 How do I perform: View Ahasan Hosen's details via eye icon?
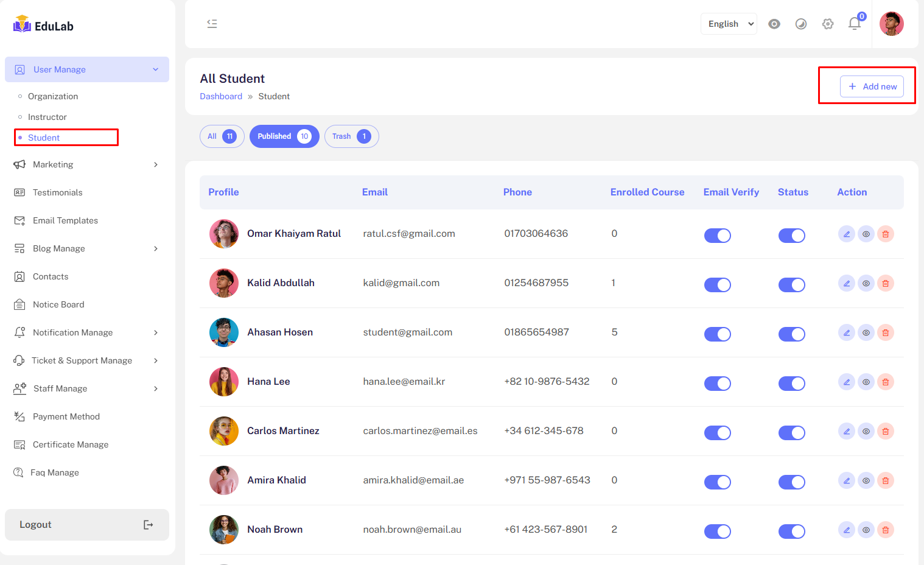tap(866, 332)
